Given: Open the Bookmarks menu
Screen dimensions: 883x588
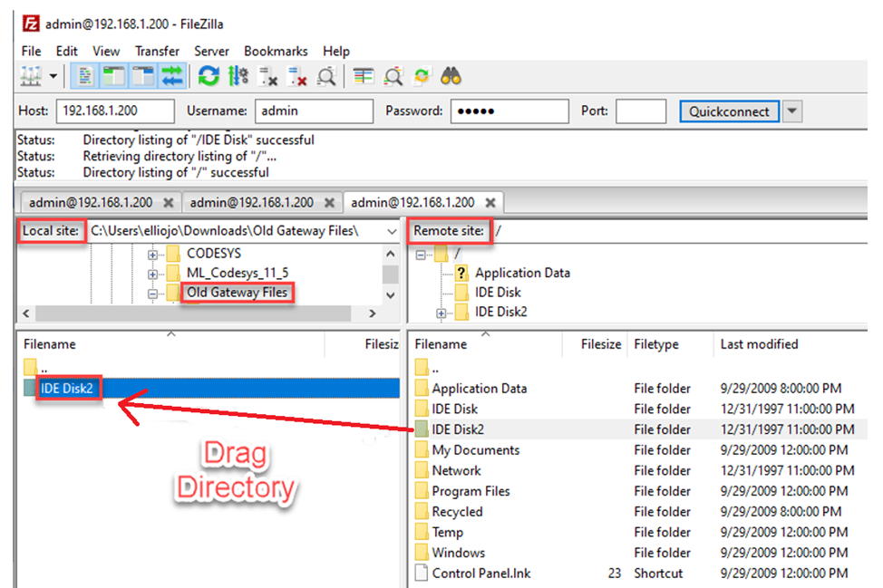Looking at the screenshot, I should pos(276,52).
